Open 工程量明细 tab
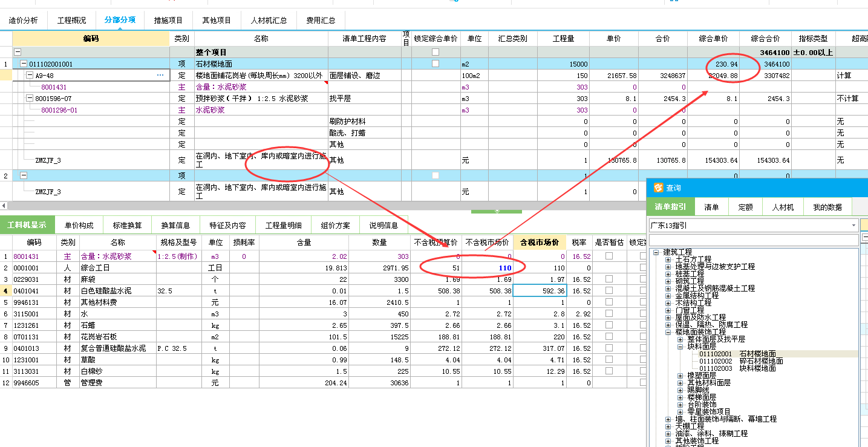Screen dimensions: 868x447 [284, 225]
